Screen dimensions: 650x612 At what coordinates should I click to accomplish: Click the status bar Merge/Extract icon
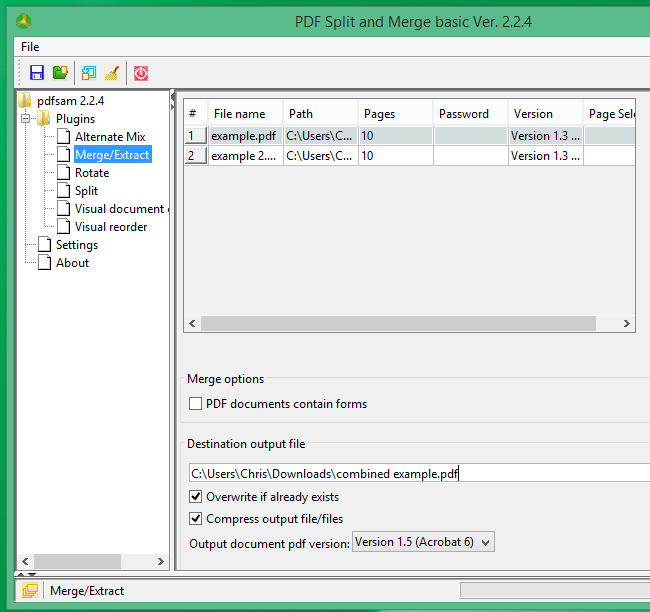coord(30,590)
